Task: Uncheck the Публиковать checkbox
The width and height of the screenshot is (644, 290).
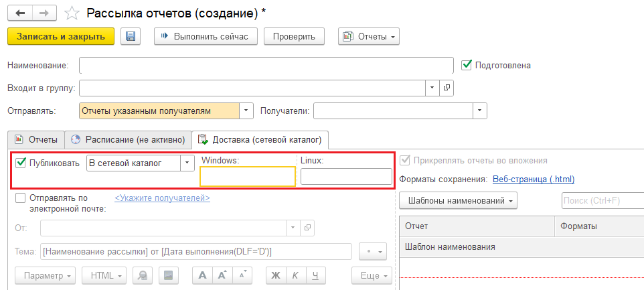Action: click(x=21, y=163)
